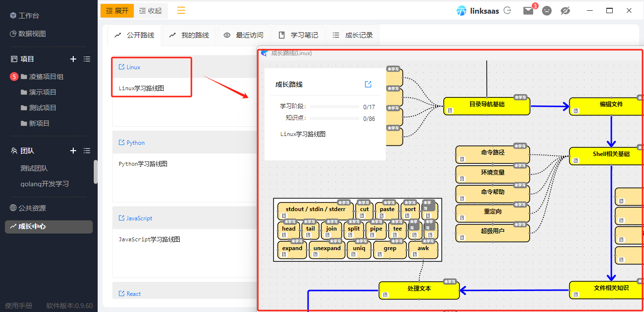Select the 目录导航基础 node
The image size is (644, 312).
pos(487,106)
